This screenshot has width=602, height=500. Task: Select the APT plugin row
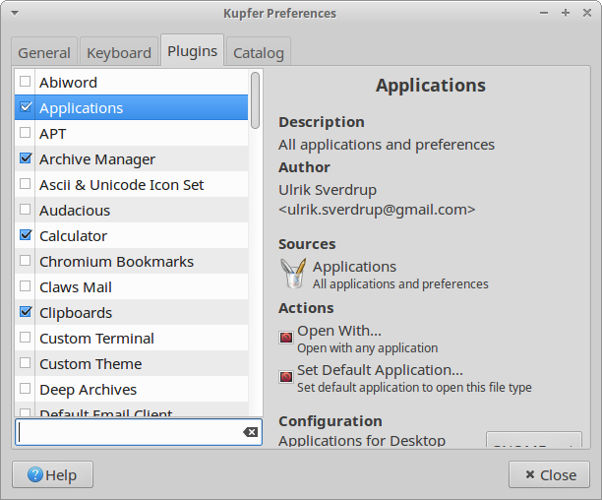(x=131, y=133)
